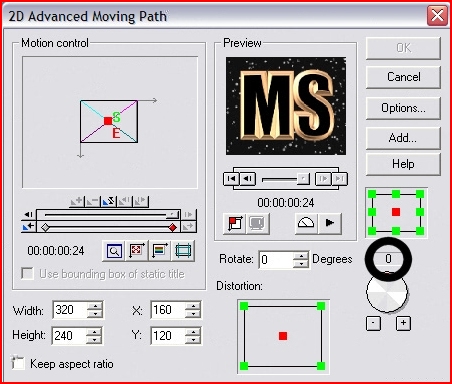452x384 pixels.
Task: Click the add keyframe icon above the timeline
Action: click(77, 201)
